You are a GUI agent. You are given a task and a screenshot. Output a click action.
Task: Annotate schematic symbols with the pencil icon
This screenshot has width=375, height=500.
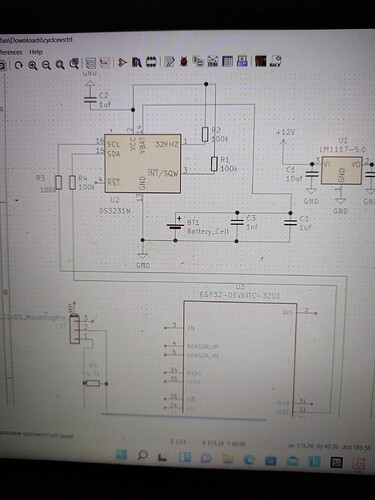169,62
